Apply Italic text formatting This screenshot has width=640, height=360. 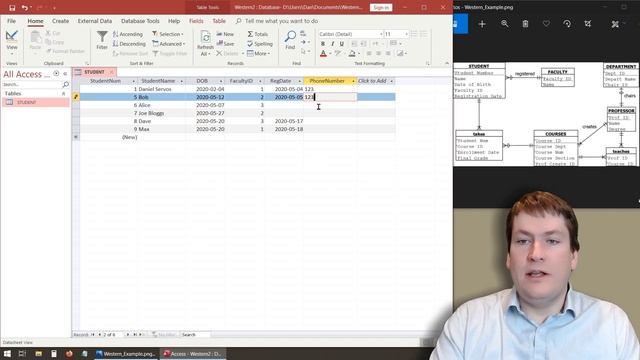332,44
